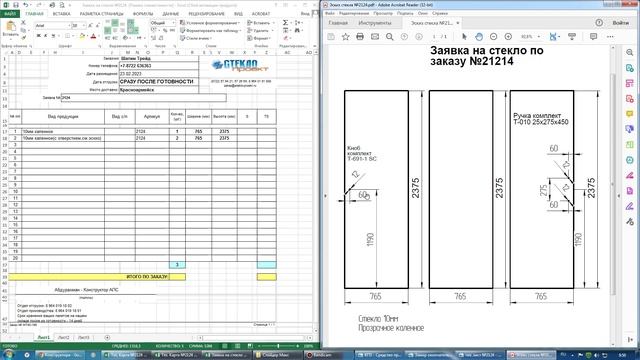Screen dimensions: 640x360
Task: Open the Просмотр menu in Acrobat
Action: [x=383, y=13]
